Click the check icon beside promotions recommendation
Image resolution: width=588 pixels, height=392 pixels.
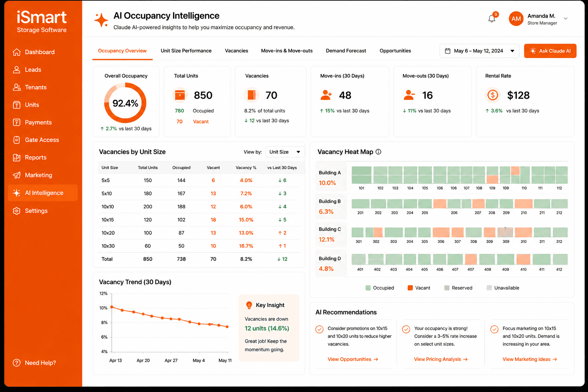319,329
